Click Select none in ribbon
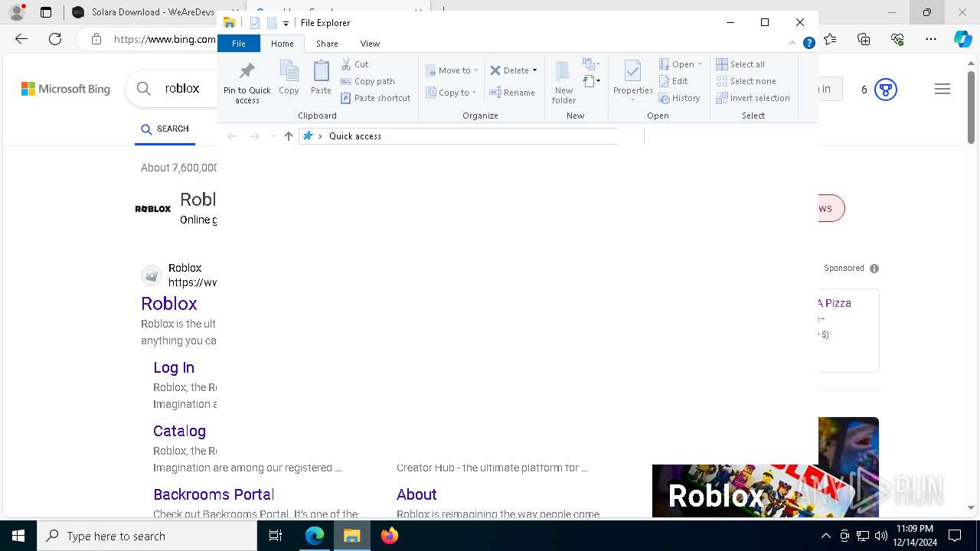 pos(746,81)
